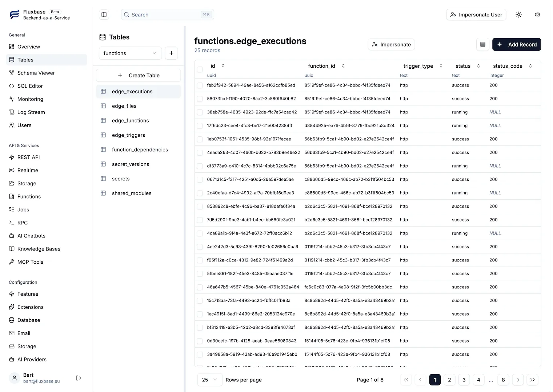
Task: Toggle the sidebar collapse icon
Action: tap(104, 14)
